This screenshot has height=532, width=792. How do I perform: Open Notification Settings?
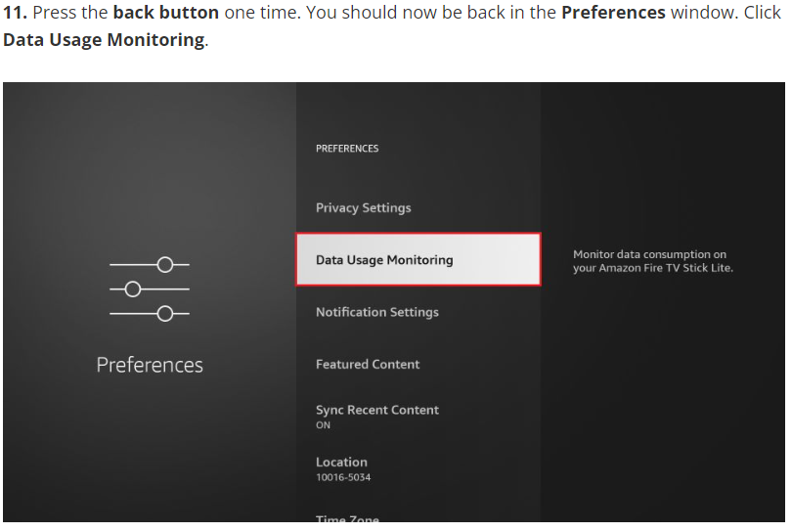pyautogui.click(x=376, y=313)
